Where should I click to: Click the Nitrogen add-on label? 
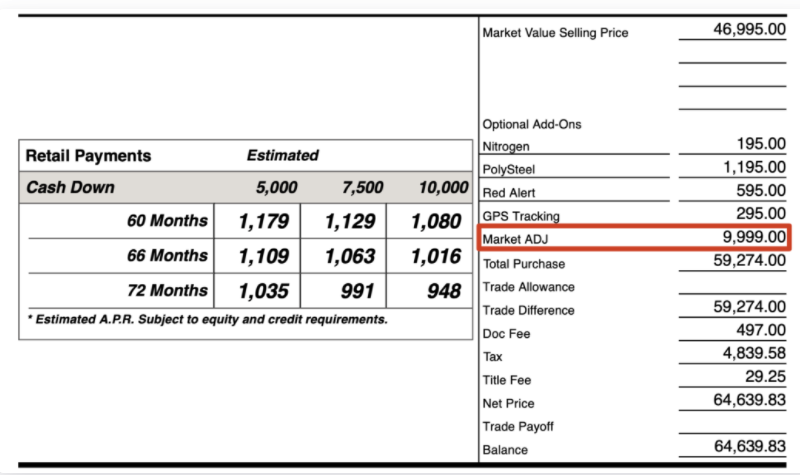click(x=506, y=146)
